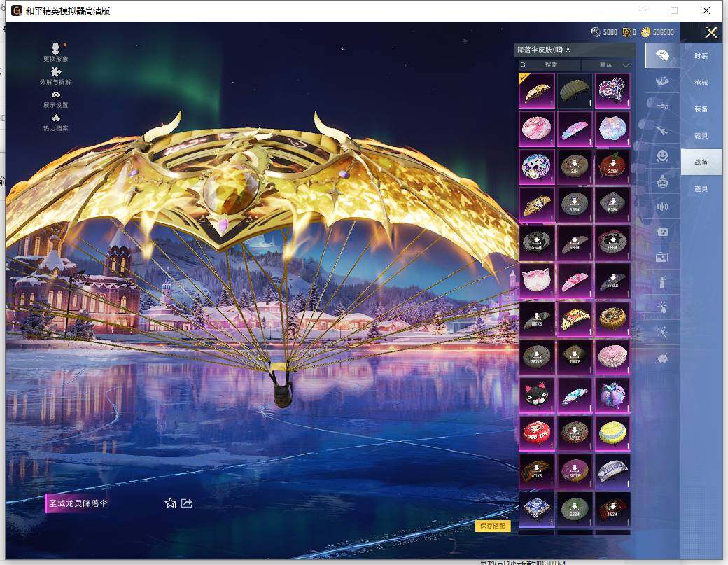Open the 热力档案 flame icon
This screenshot has height=565, width=728.
[56, 118]
